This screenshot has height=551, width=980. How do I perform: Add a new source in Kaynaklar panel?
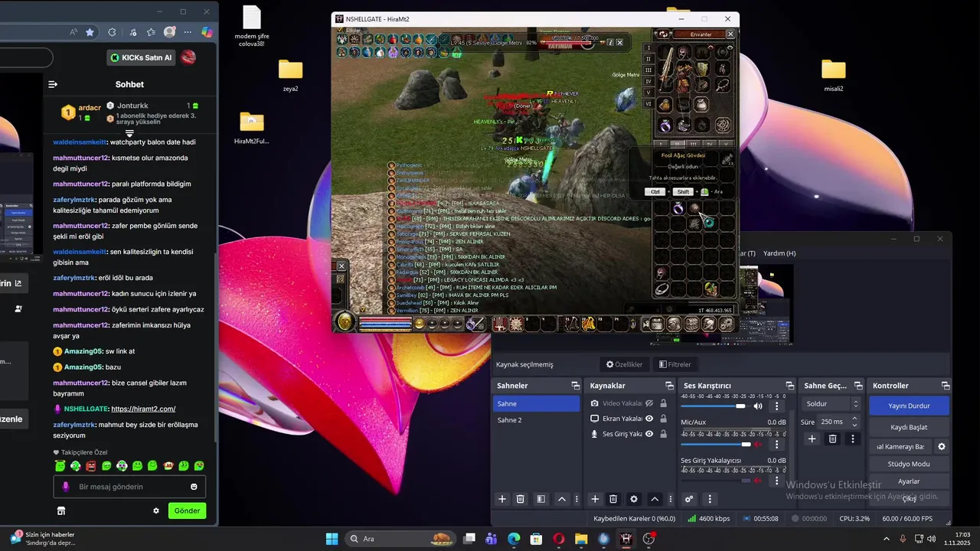(x=595, y=499)
